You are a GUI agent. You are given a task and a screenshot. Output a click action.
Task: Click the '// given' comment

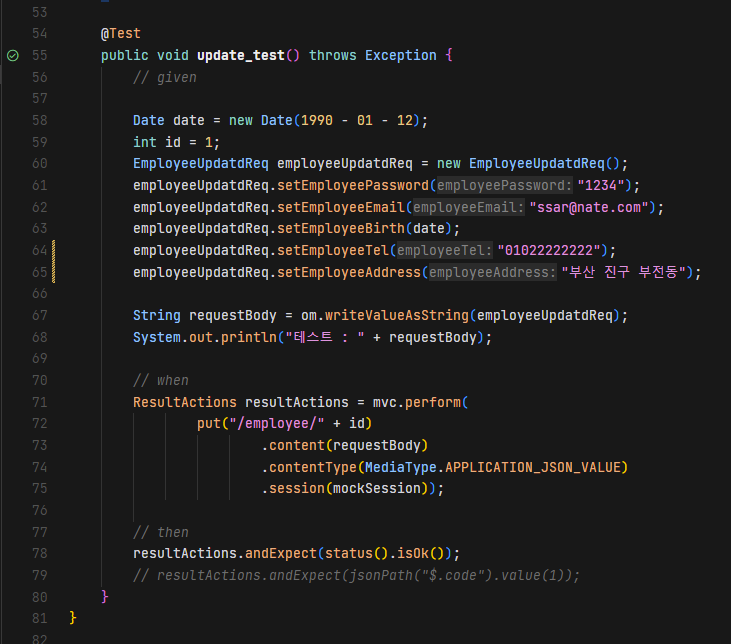click(165, 77)
